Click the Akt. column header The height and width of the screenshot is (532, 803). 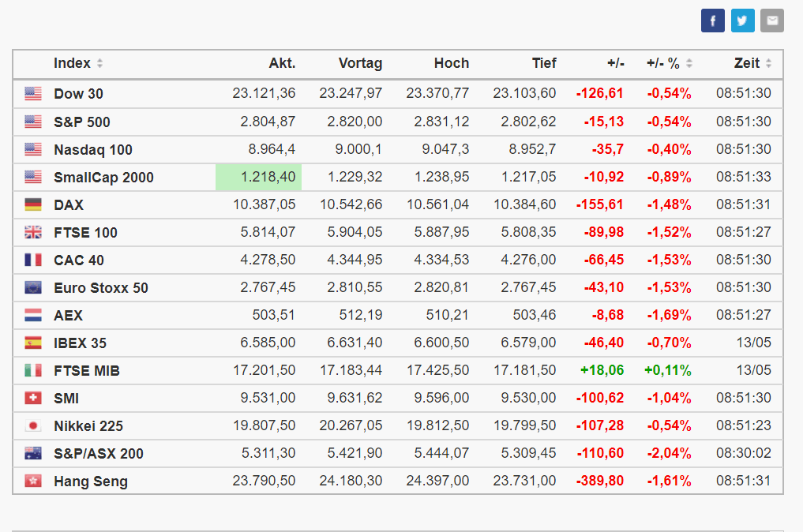tap(282, 63)
